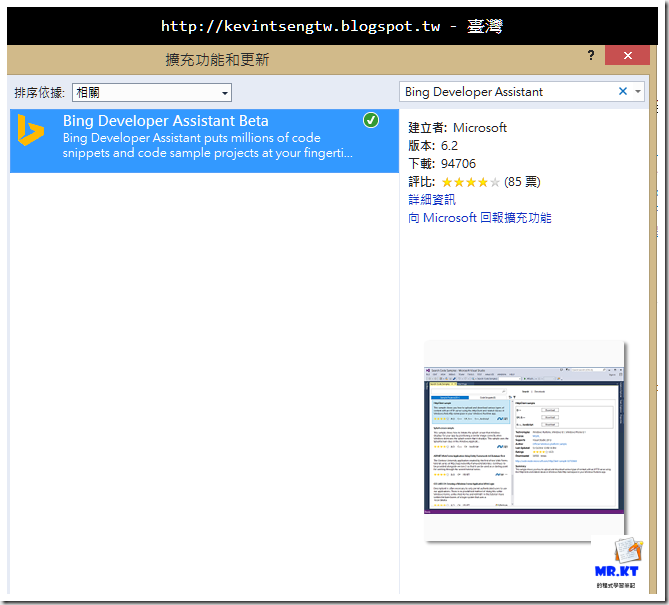The image size is (669, 605).
Task: Click the 擴充功能和更新 dialog title
Action: coord(217,60)
